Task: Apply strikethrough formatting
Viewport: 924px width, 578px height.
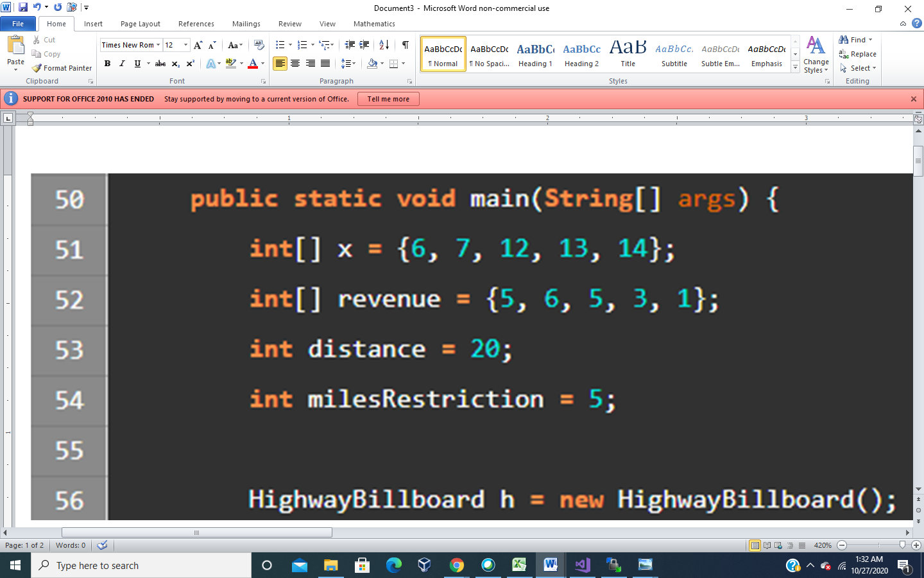Action: pos(160,64)
